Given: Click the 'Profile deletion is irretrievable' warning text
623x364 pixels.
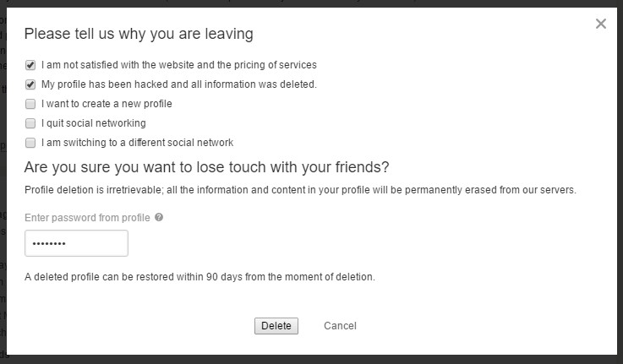Looking at the screenshot, I should [300, 190].
